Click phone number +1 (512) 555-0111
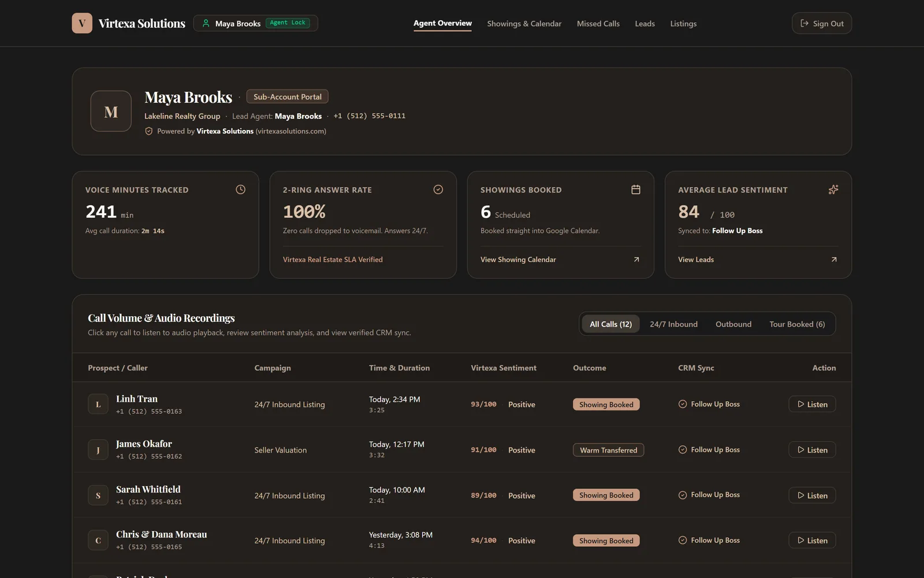 tap(370, 116)
